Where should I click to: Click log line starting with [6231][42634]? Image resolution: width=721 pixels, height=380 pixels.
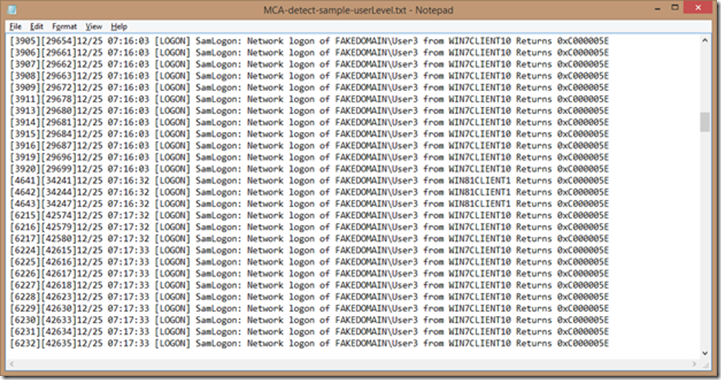[x=309, y=332]
